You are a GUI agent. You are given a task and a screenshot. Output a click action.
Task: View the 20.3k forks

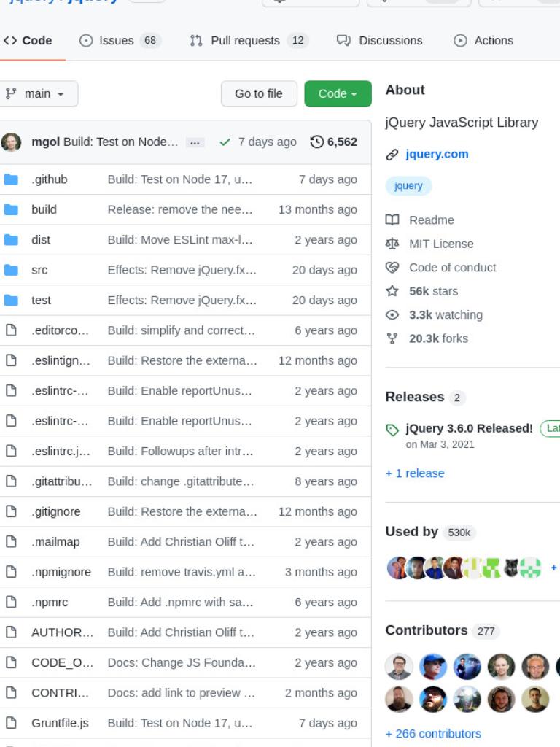[438, 338]
